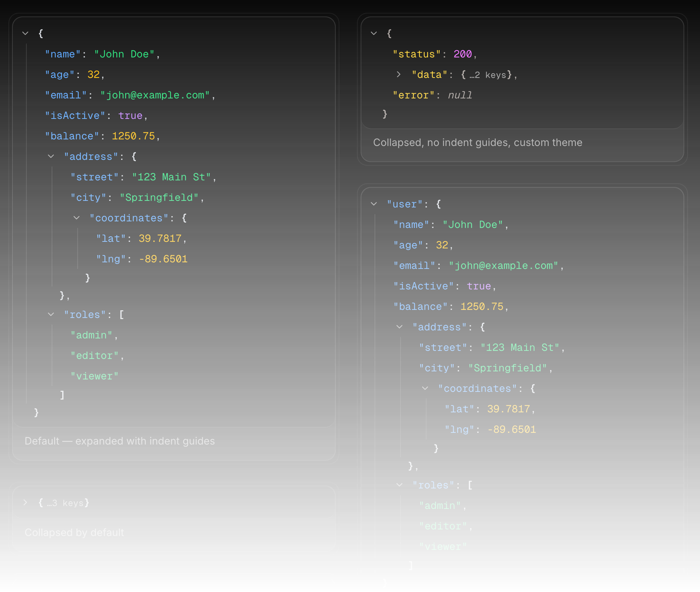
Task: Click the "viewer" role in the left viewer
Action: (94, 376)
